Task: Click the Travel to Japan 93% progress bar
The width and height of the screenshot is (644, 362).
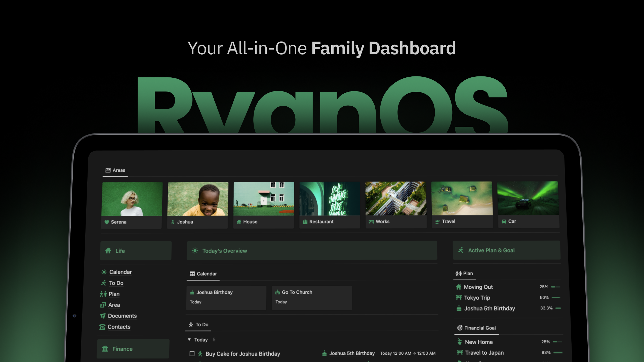Action: point(558,352)
